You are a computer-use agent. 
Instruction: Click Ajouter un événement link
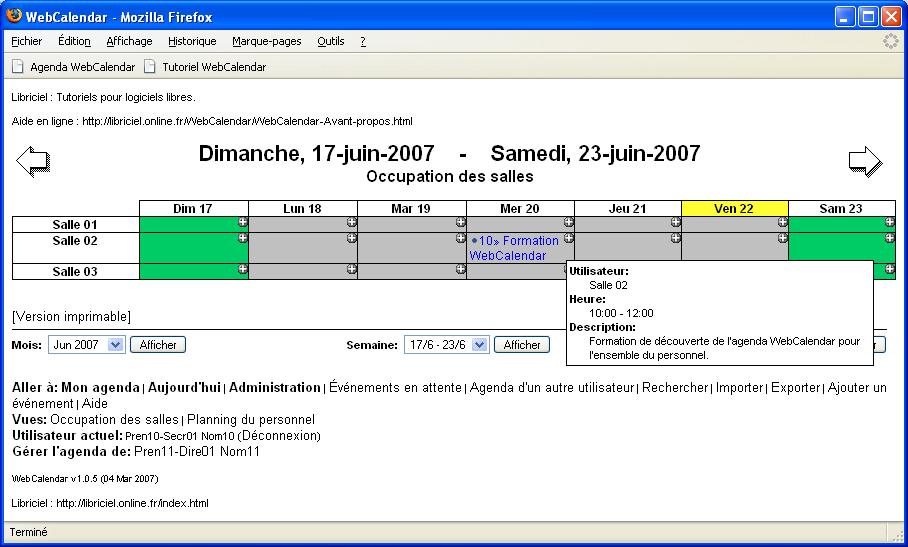click(x=857, y=388)
